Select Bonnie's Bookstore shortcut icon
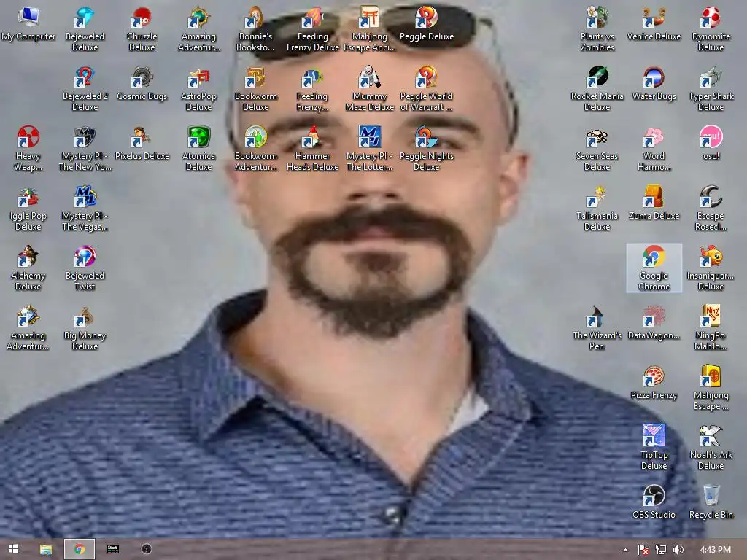This screenshot has height=560, width=747. [x=255, y=29]
